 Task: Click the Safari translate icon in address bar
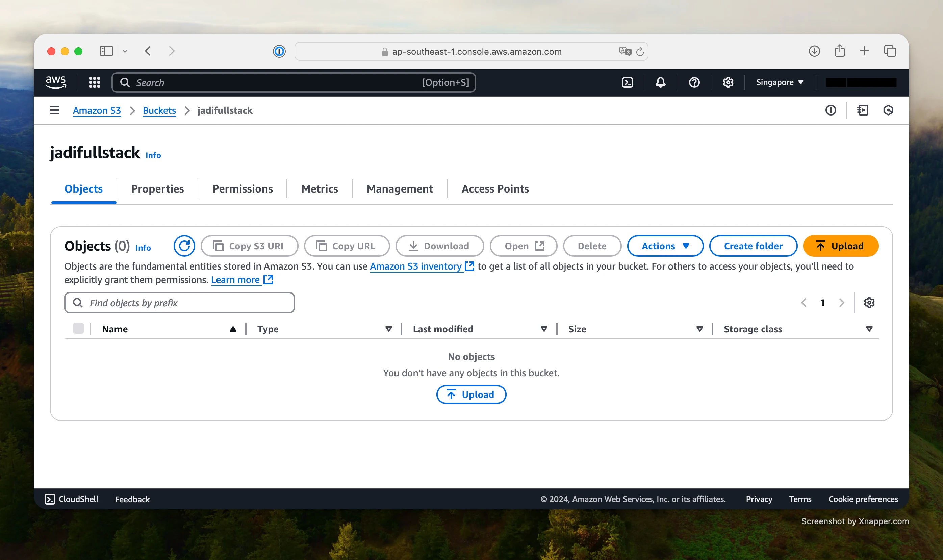pos(625,51)
